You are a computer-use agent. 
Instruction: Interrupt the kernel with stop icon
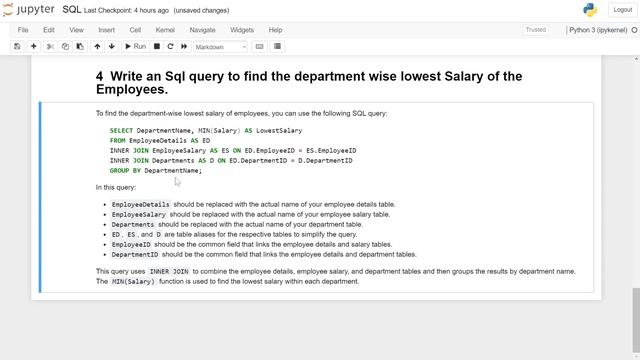pyautogui.click(x=157, y=47)
